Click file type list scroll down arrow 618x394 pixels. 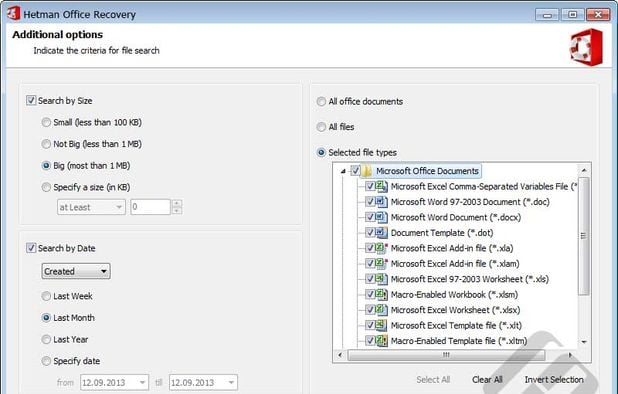pyautogui.click(x=584, y=342)
